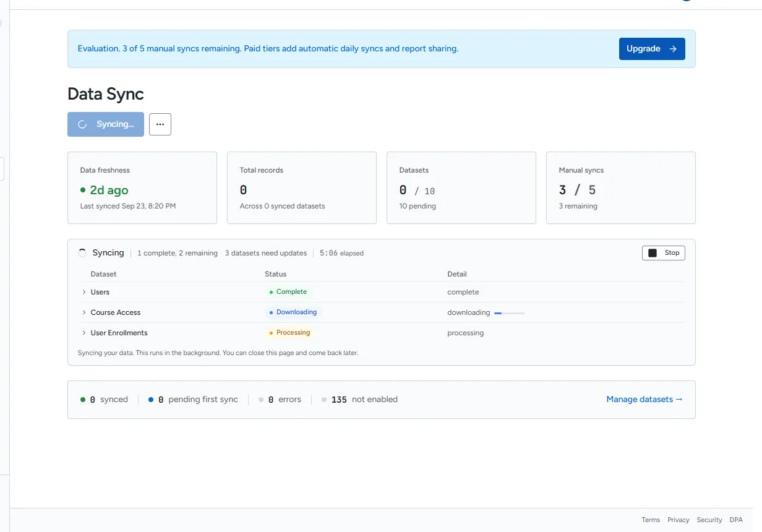Viewport: 762px width, 532px height.
Task: Open the three-dot more options menu
Action: 160,124
